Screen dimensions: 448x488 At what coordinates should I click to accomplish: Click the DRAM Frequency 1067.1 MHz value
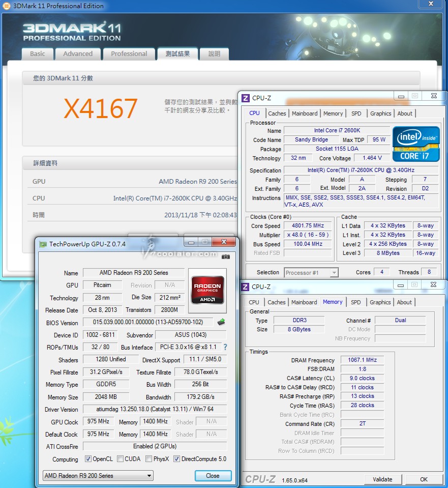click(362, 360)
